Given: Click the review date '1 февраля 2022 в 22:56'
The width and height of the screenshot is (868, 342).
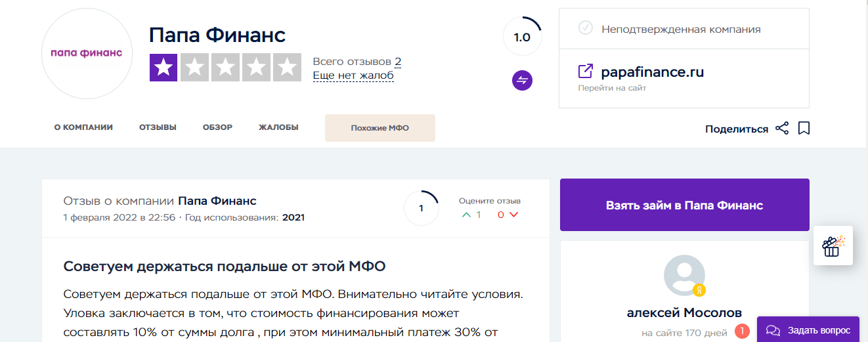Looking at the screenshot, I should point(119,217).
